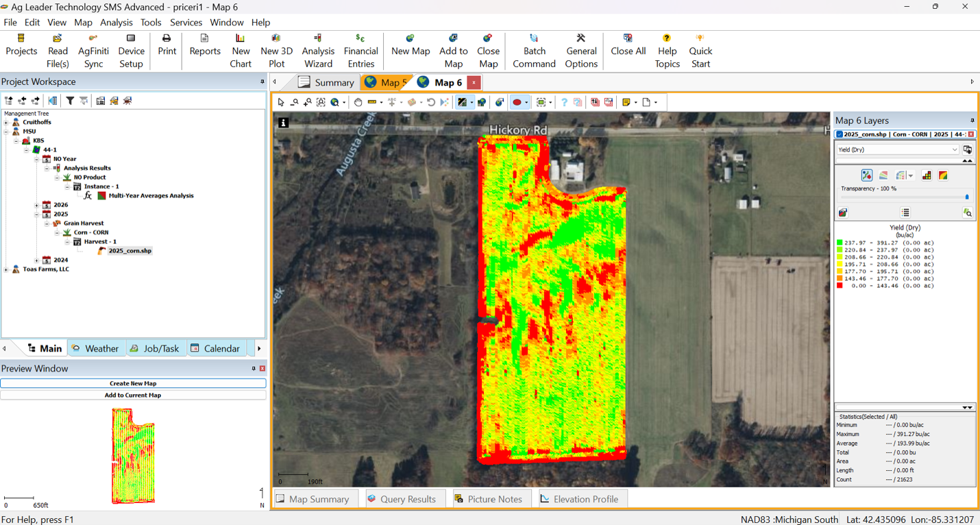Open New 3D Plot
The height and width of the screenshot is (525, 980).
click(x=276, y=51)
